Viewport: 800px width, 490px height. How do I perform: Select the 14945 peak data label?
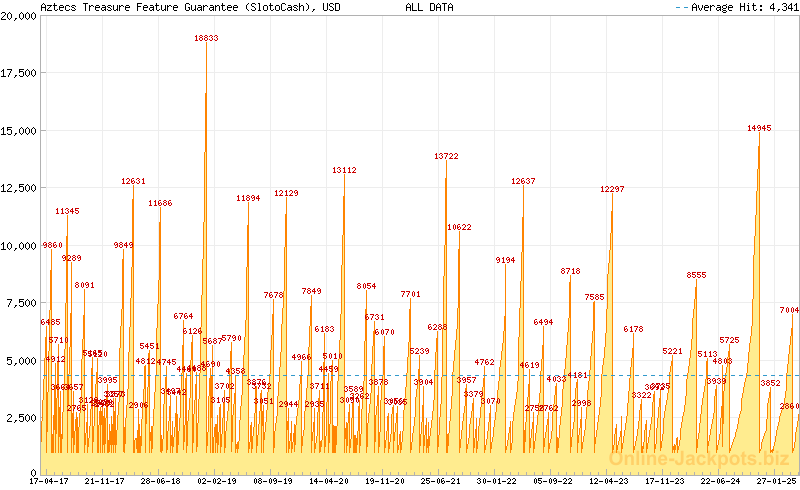759,128
